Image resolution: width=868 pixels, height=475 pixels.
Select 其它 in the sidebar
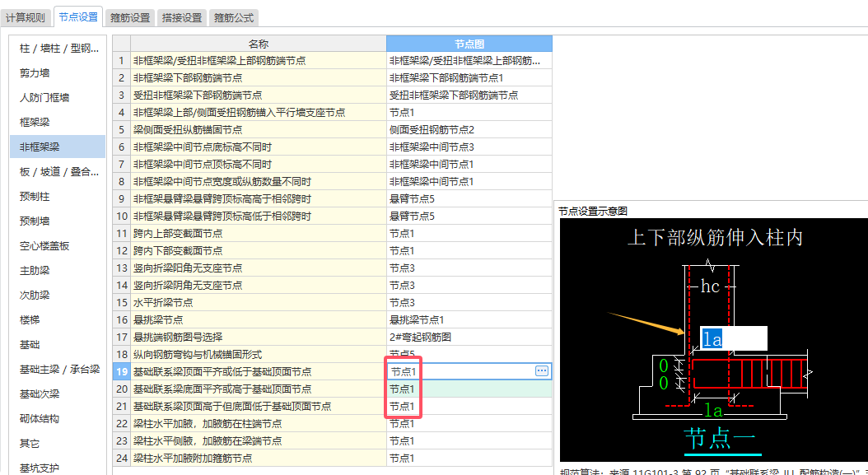pyautogui.click(x=58, y=444)
